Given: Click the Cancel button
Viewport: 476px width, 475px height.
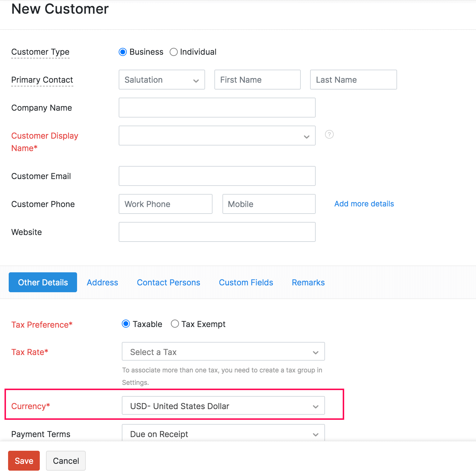Looking at the screenshot, I should pyautogui.click(x=66, y=461).
